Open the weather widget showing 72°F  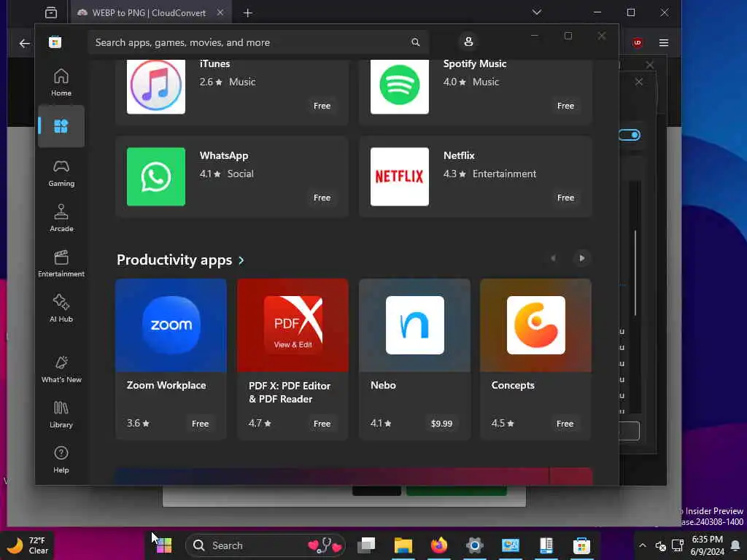click(27, 545)
